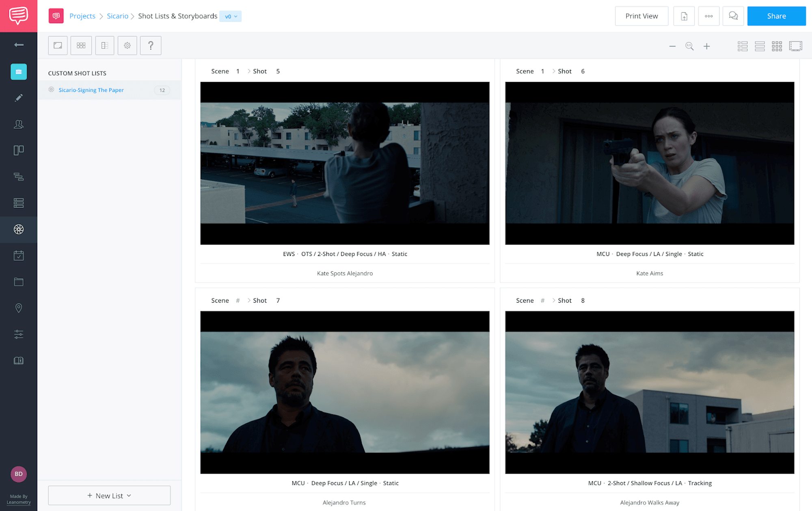Open the script writing pencil icon

19,98
